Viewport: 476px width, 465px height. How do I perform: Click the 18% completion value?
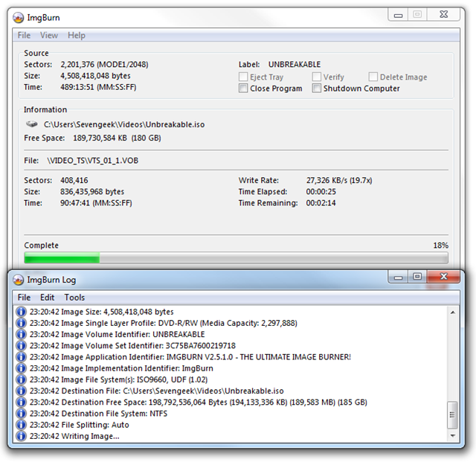[440, 246]
